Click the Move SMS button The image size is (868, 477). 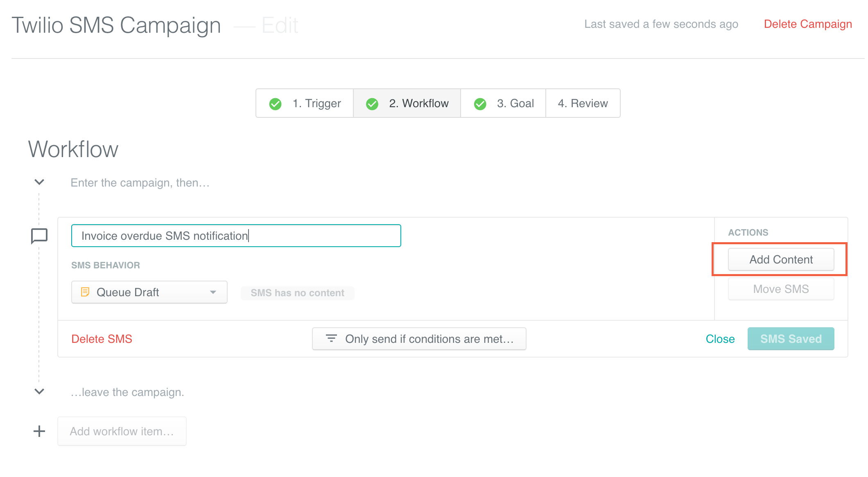(781, 289)
